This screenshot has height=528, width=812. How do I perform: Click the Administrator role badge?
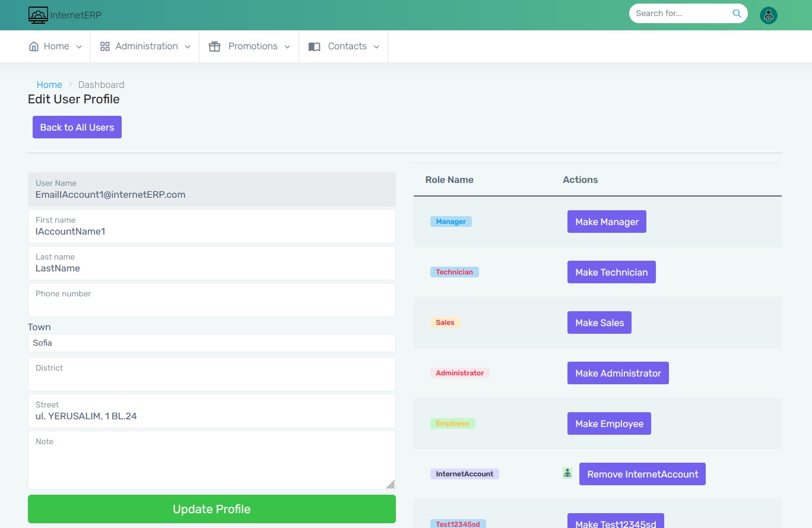click(460, 373)
